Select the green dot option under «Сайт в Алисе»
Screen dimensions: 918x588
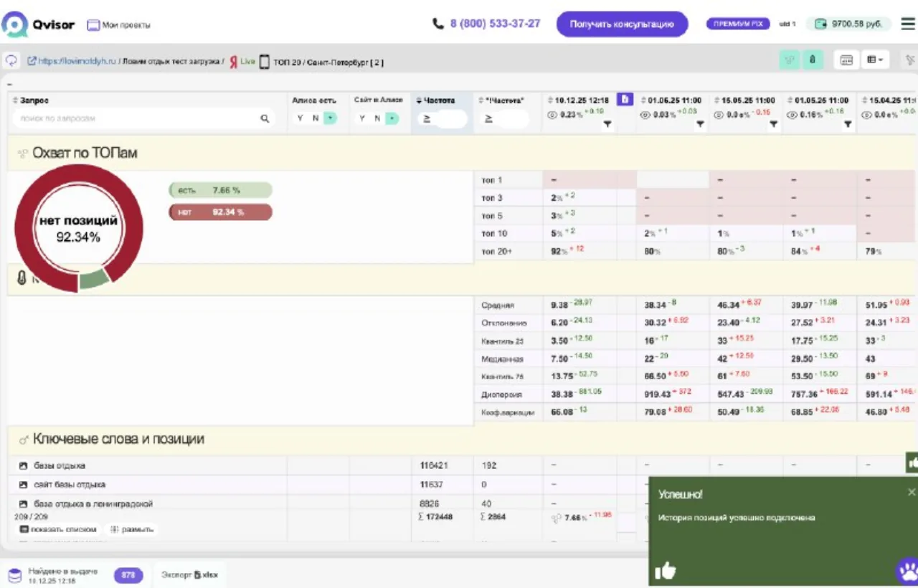click(392, 118)
